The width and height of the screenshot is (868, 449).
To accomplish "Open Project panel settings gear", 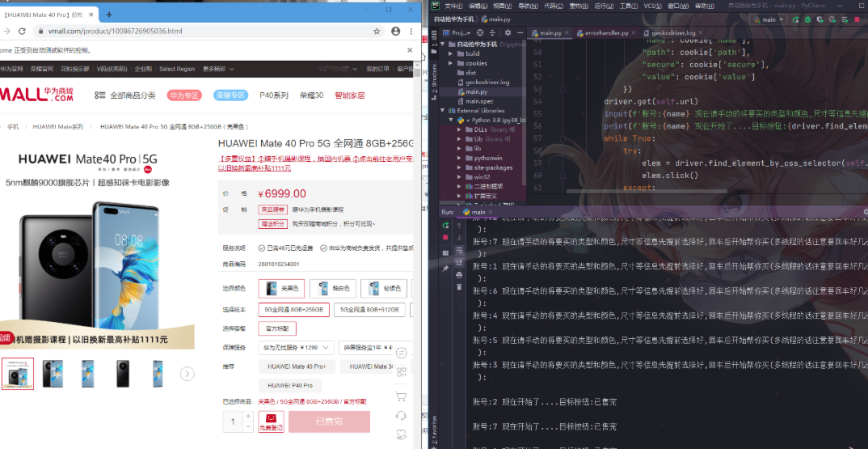I will [x=508, y=32].
